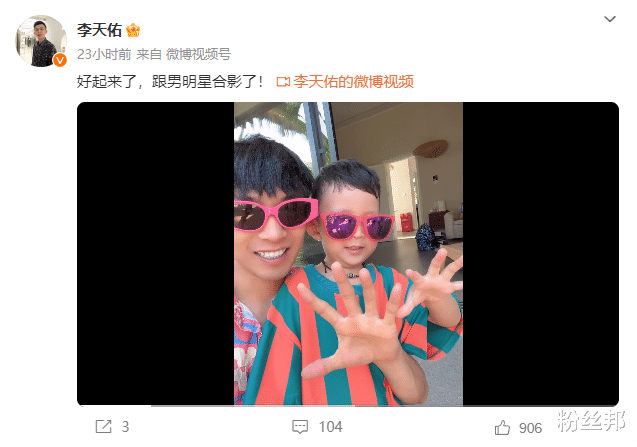Click the crown membership icon beside 李天佑

pyautogui.click(x=133, y=30)
